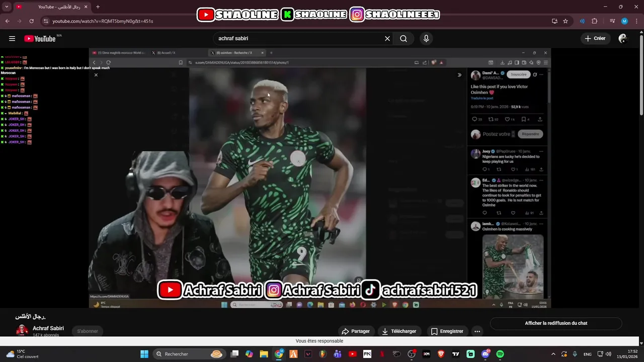
Task: Click the Partager button
Action: [356, 331]
